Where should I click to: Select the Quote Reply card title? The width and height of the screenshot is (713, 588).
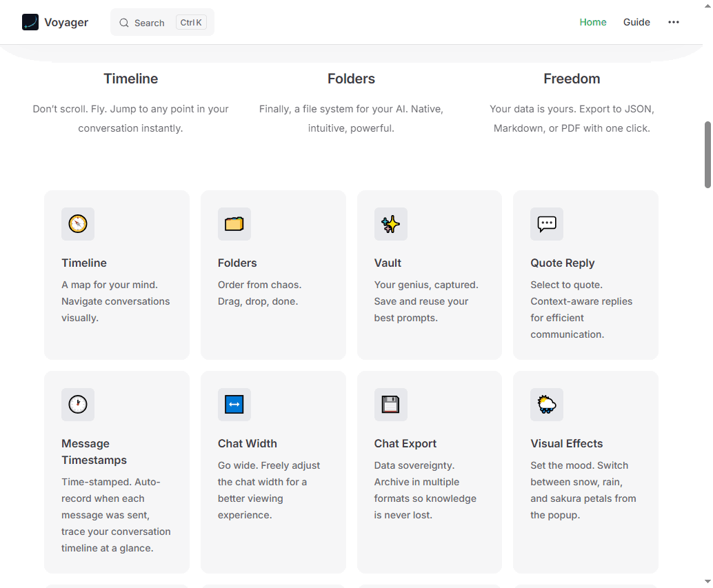click(563, 263)
